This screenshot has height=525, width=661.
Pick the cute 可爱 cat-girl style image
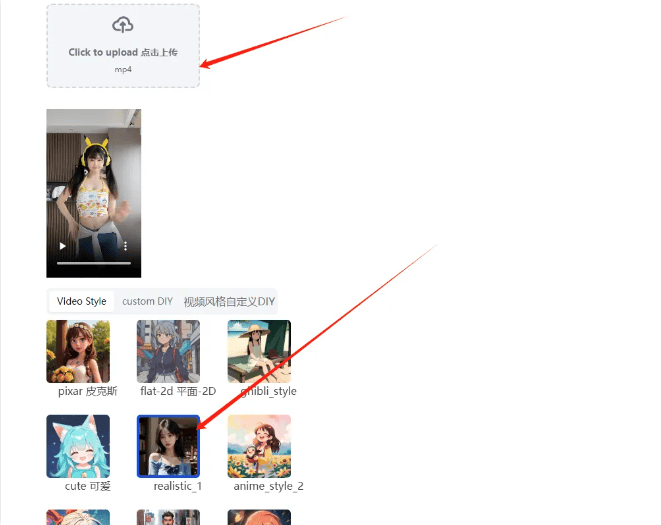[78, 446]
